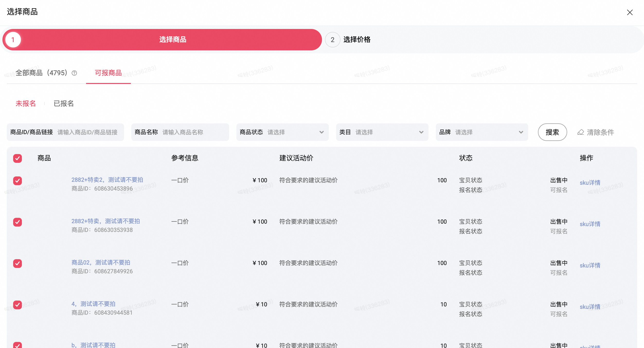View sku详情 for product 608630353938
This screenshot has width=644, height=348.
(590, 224)
